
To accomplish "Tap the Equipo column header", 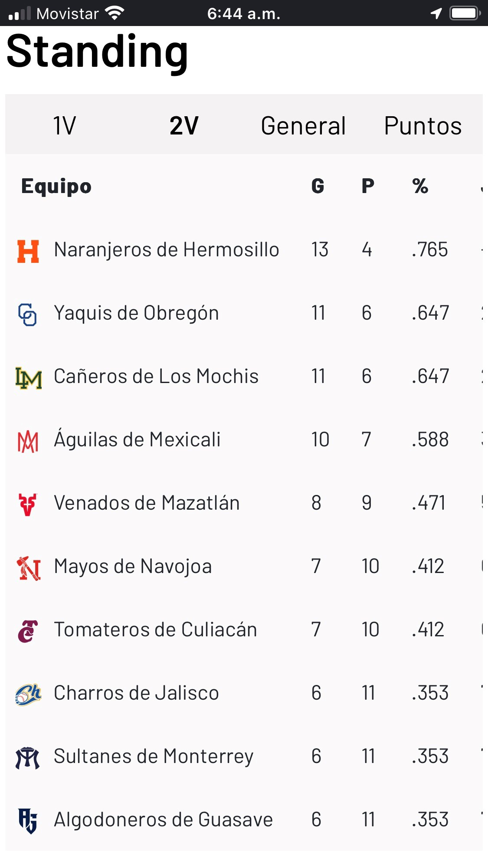I will tap(56, 187).
